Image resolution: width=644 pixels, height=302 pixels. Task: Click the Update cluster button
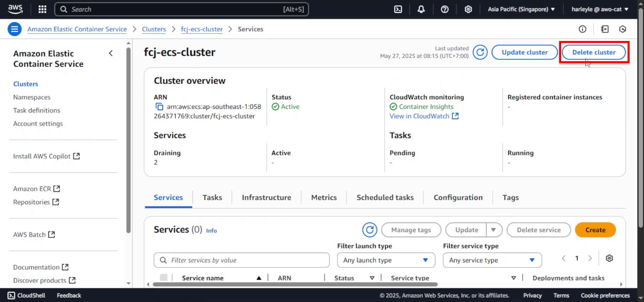point(525,52)
